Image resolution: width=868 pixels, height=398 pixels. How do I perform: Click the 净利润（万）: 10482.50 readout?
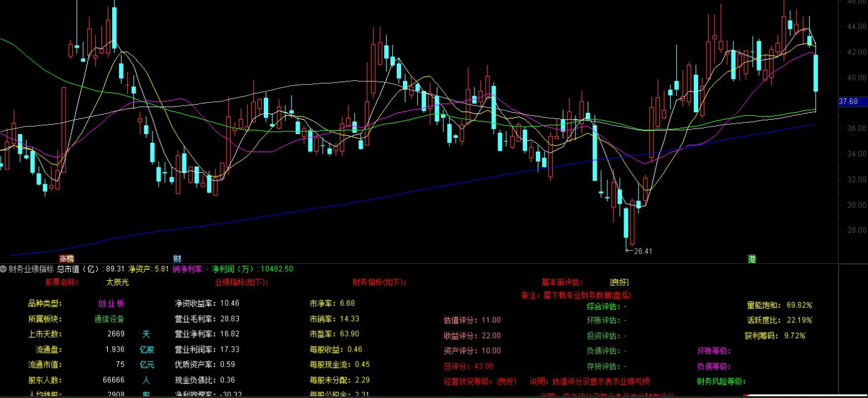click(x=253, y=269)
